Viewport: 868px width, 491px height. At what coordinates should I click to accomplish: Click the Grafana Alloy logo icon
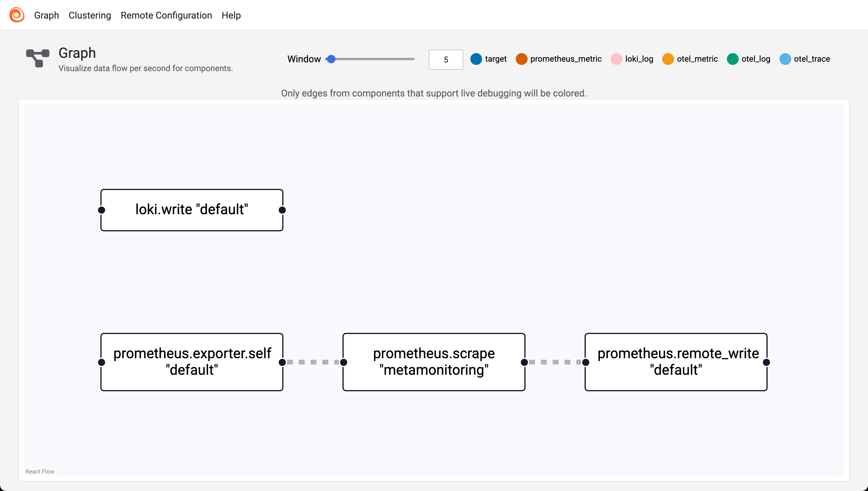(17, 15)
